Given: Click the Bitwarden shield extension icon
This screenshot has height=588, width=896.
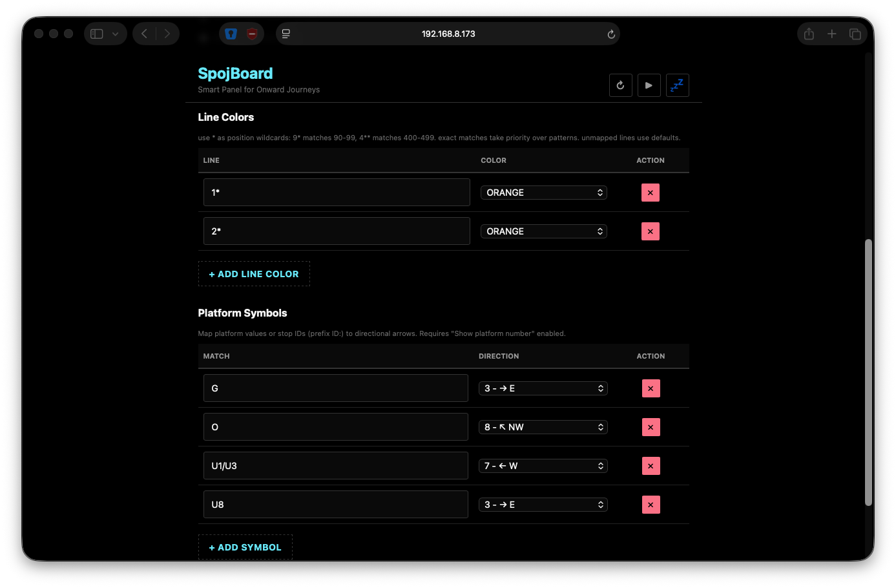Looking at the screenshot, I should point(231,34).
